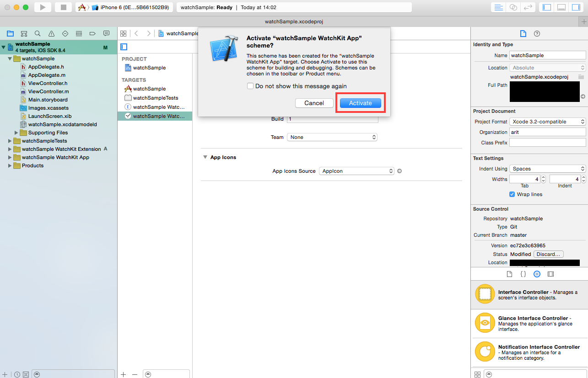This screenshot has height=378, width=588.
Task: Go forward in editor history
Action: (149, 33)
